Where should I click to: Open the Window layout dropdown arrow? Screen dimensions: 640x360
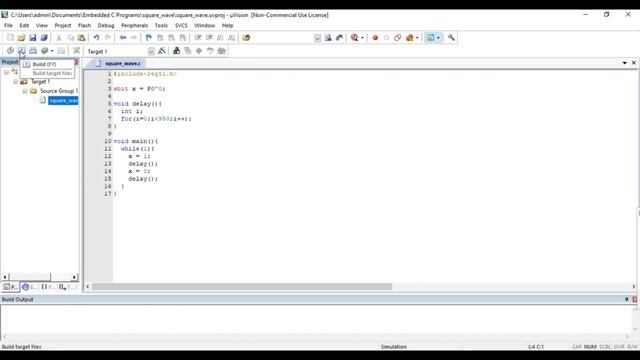tap(438, 38)
